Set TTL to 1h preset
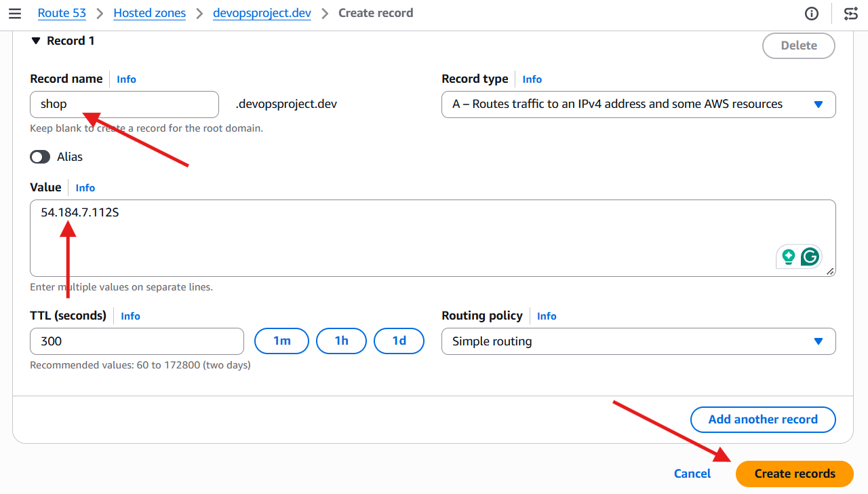 341,341
